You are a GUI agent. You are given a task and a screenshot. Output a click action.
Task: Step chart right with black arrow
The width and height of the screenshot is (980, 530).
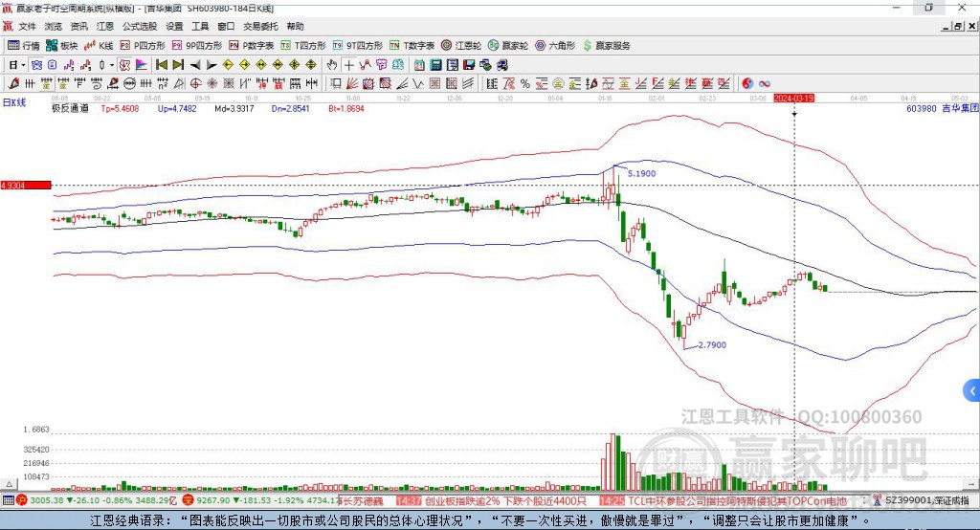(x=212, y=65)
